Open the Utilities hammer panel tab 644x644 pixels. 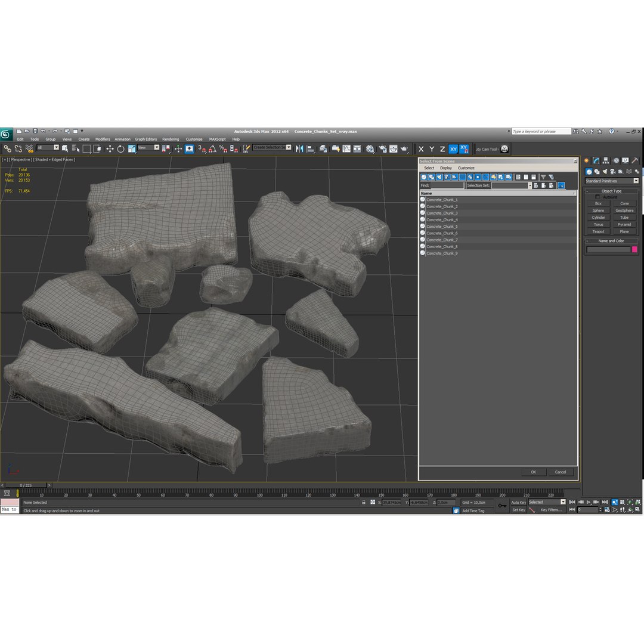[x=635, y=160]
